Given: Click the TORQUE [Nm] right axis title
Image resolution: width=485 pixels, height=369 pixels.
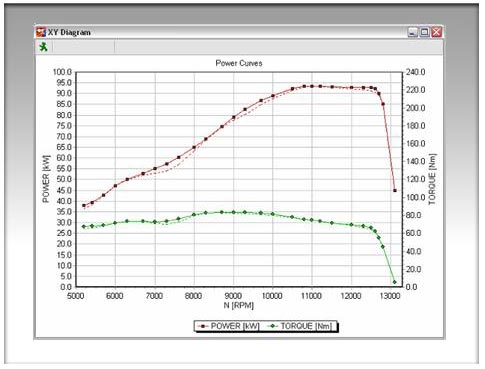Looking at the screenshot, I should [x=432, y=179].
